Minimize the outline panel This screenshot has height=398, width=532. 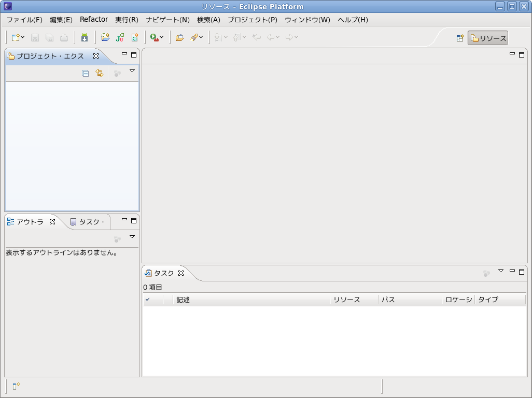pyautogui.click(x=124, y=219)
